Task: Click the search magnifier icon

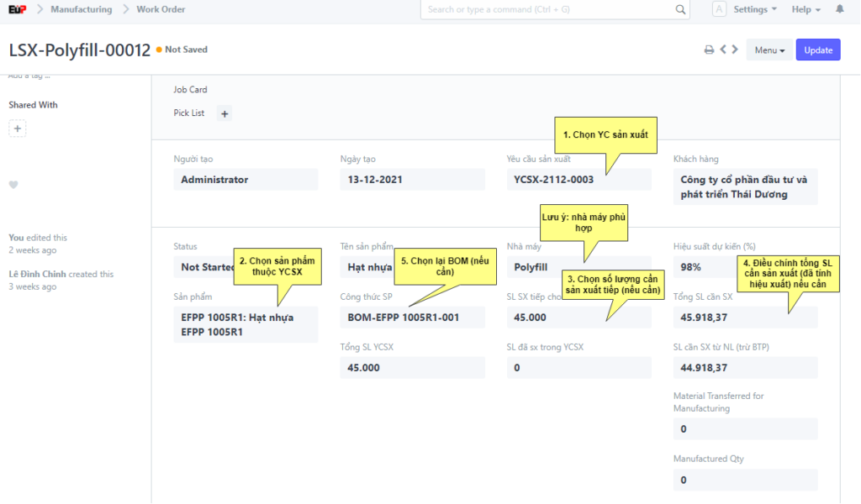Action: pyautogui.click(x=680, y=10)
